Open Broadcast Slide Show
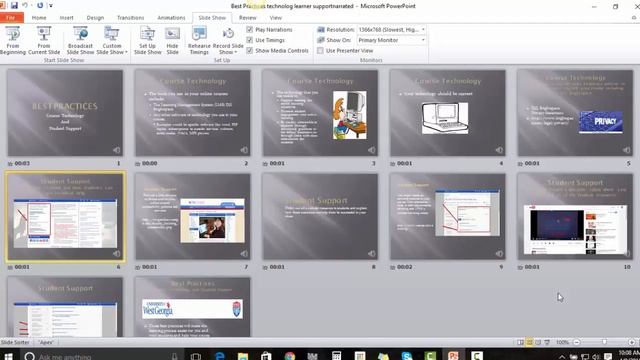The image size is (640, 360). click(80, 40)
